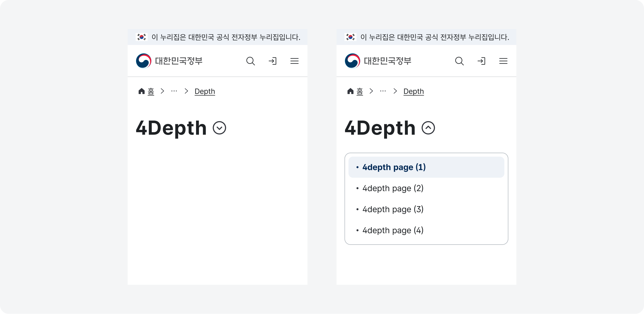
Task: Select 4depth page (2) from the list
Action: pyautogui.click(x=426, y=188)
